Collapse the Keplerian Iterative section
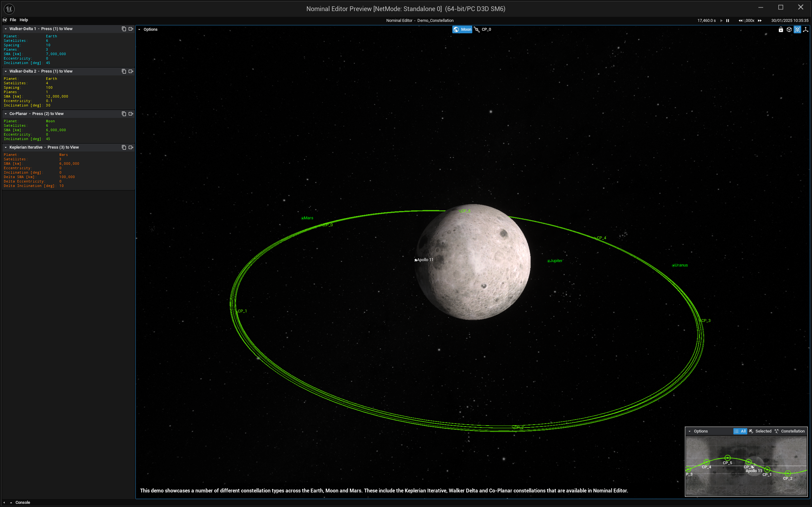This screenshot has width=812, height=507. [6, 147]
